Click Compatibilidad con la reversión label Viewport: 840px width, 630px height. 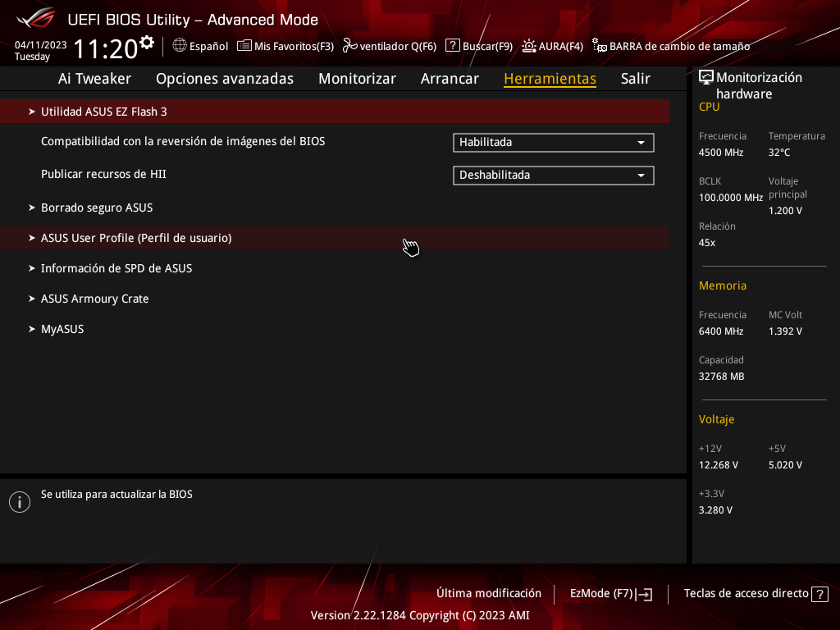183,141
